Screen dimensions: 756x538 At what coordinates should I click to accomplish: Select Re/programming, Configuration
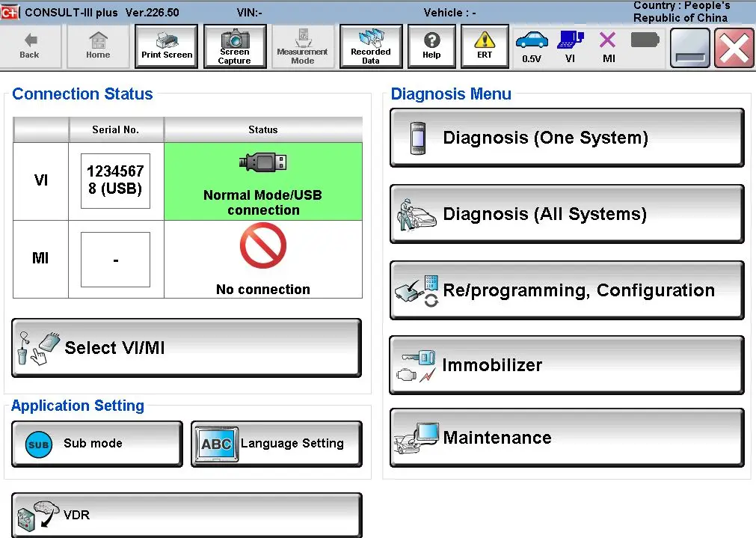[x=566, y=290]
